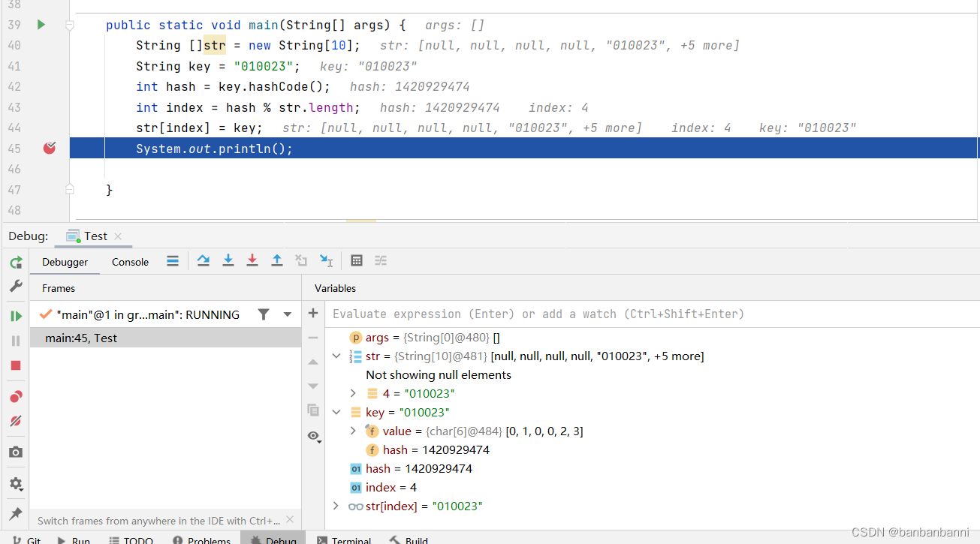Screen dimensions: 980x544
Task: Open the Run tool window
Action: [x=74, y=540]
